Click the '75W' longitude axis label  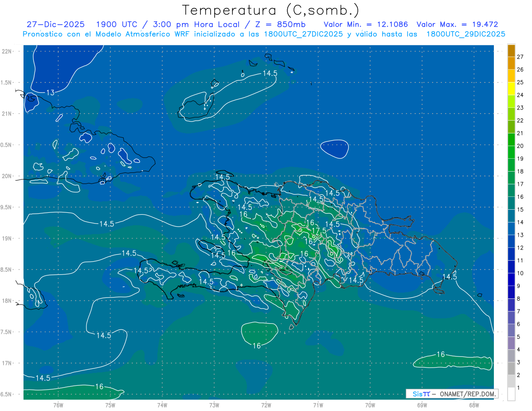coord(110,405)
